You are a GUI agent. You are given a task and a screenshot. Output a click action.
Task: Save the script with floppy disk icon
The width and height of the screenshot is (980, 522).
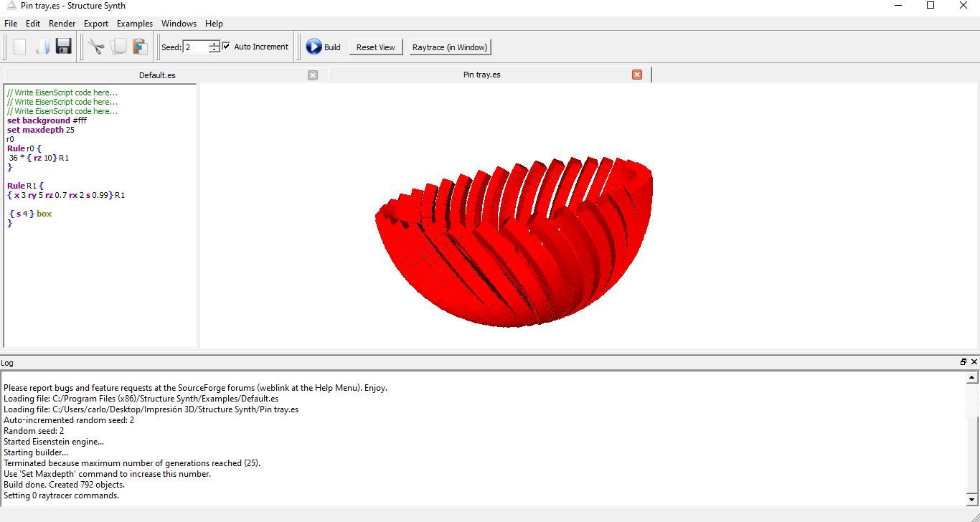(63, 47)
